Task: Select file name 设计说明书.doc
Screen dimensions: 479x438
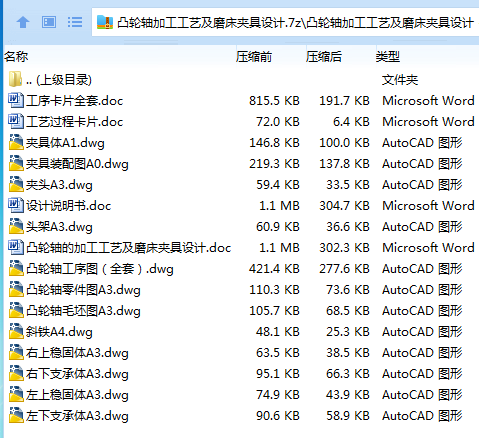Action: [69, 206]
